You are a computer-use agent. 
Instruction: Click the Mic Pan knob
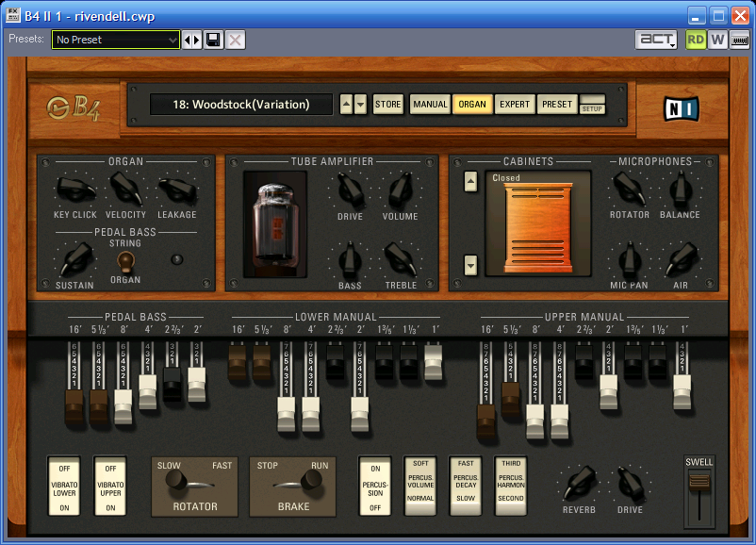coord(629,259)
